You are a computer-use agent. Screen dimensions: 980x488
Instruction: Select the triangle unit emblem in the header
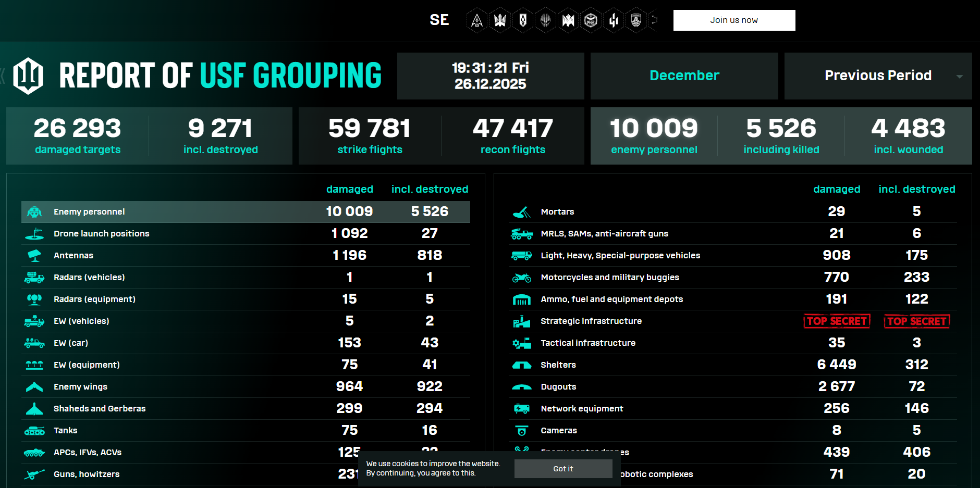[476, 20]
